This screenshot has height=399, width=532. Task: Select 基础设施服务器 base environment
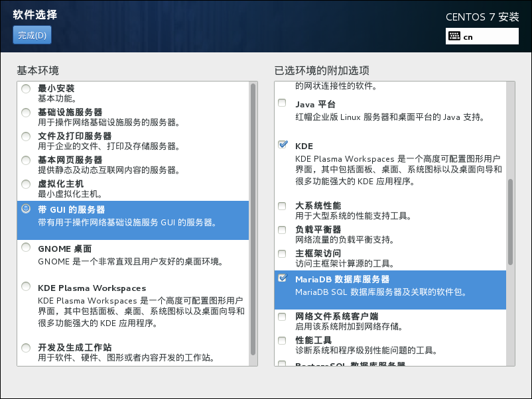[x=26, y=113]
